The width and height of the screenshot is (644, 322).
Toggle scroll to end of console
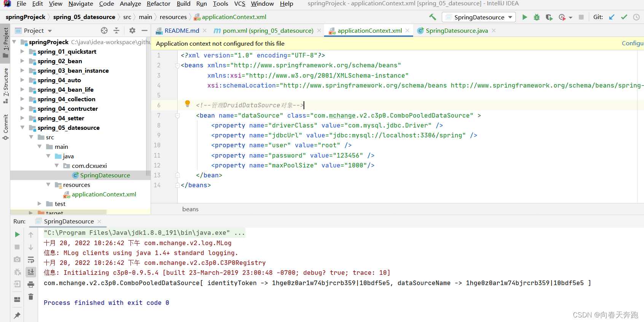click(31, 272)
